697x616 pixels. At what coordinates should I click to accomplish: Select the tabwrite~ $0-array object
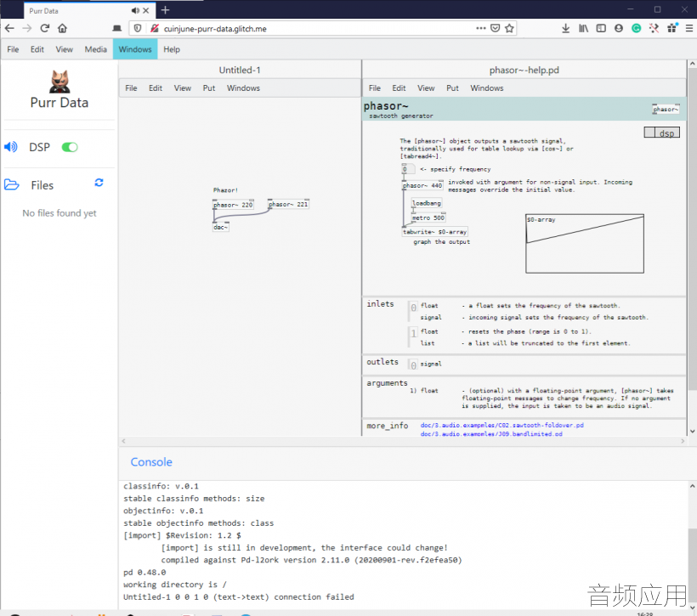(434, 232)
